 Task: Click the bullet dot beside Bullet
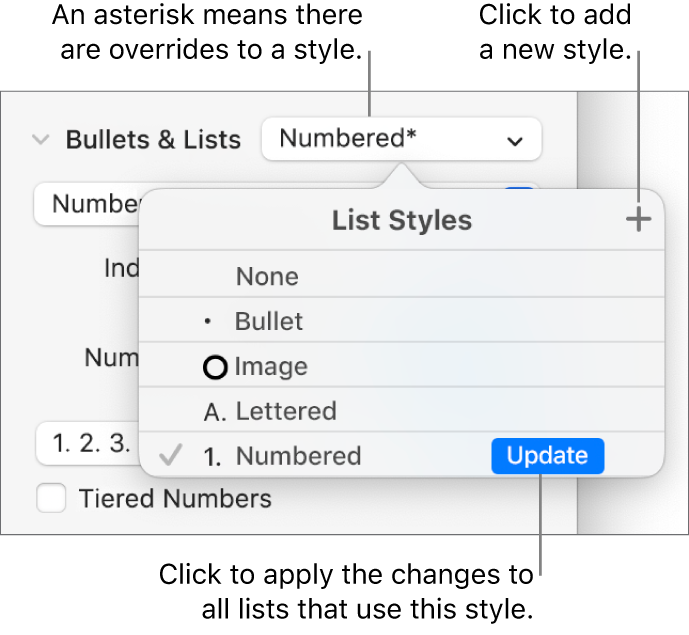coord(207,322)
